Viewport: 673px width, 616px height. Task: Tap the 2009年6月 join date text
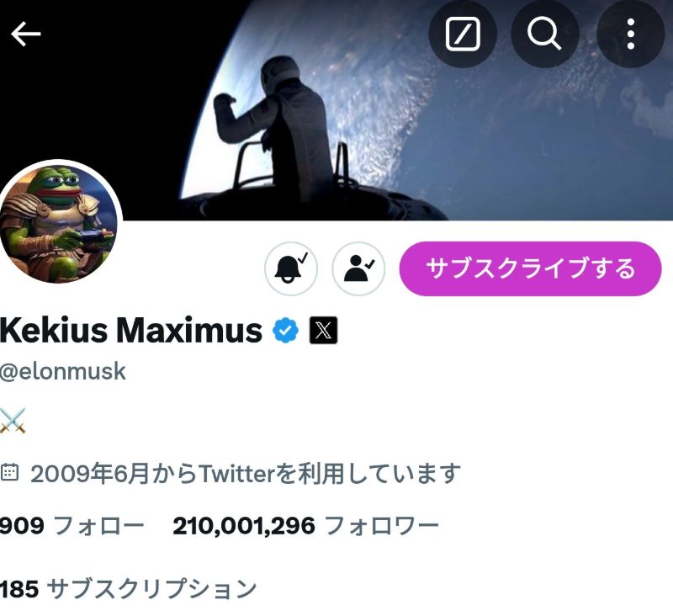point(246,473)
